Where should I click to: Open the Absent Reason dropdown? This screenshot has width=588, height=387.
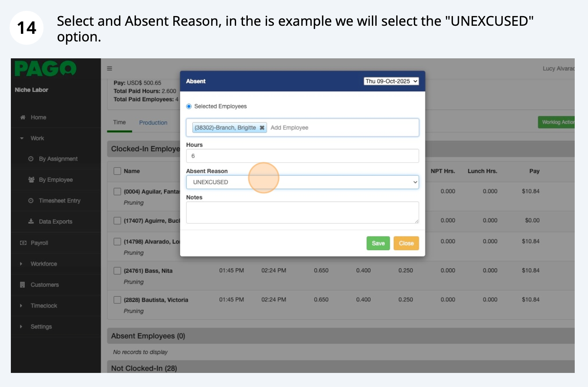pyautogui.click(x=302, y=182)
